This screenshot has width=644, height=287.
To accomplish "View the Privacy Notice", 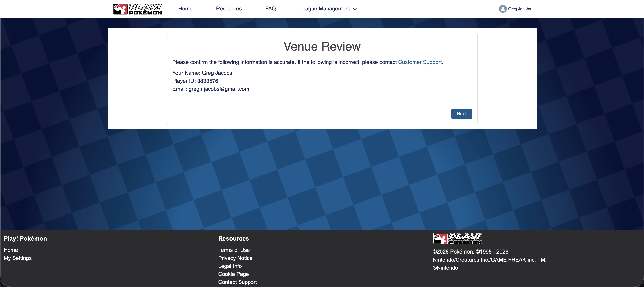I will [x=235, y=258].
